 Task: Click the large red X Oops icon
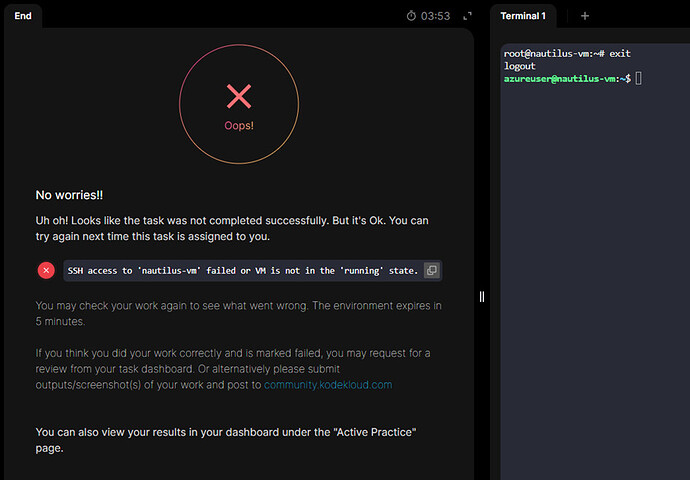coord(238,96)
